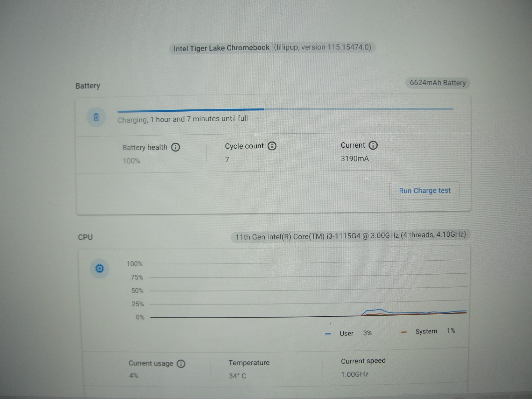
Task: Click the battery health '100%' value
Action: point(131,161)
